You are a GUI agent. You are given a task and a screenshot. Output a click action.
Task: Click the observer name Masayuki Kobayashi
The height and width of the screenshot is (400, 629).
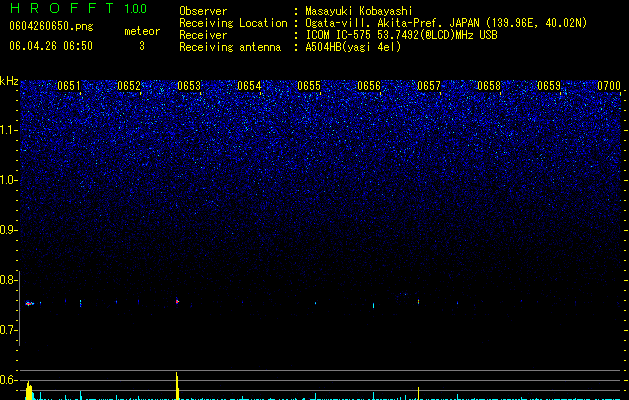(x=359, y=11)
